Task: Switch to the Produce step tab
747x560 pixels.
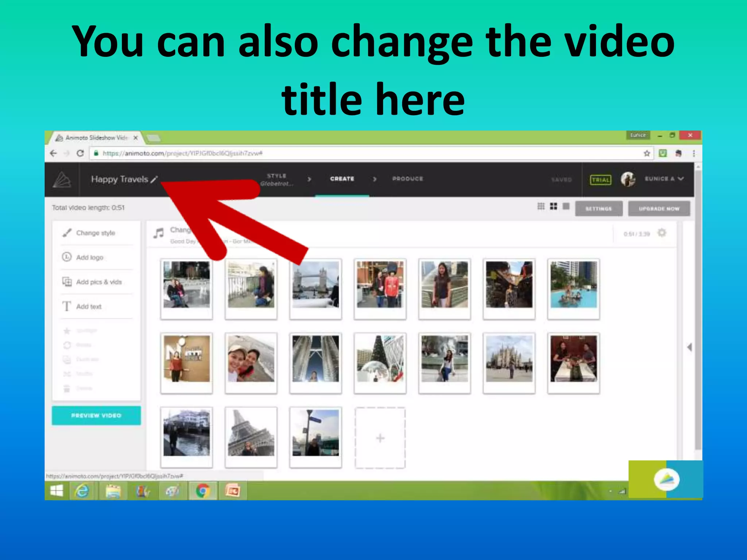Action: click(408, 179)
